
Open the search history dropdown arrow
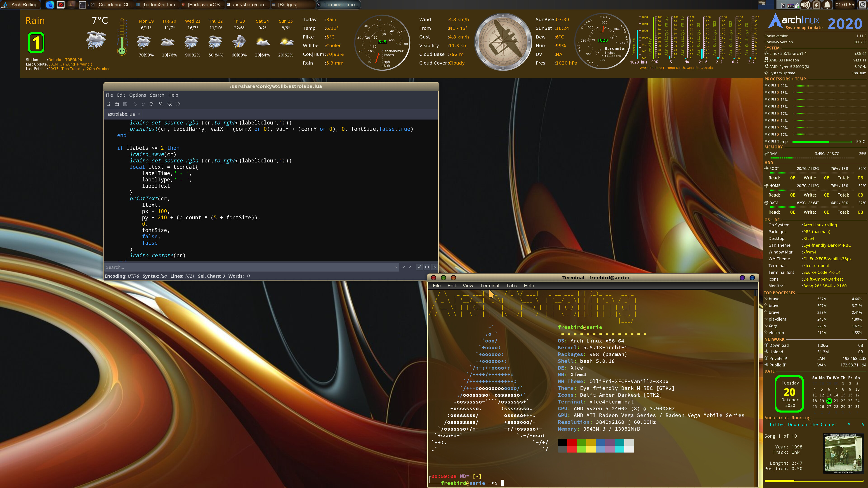coord(396,267)
